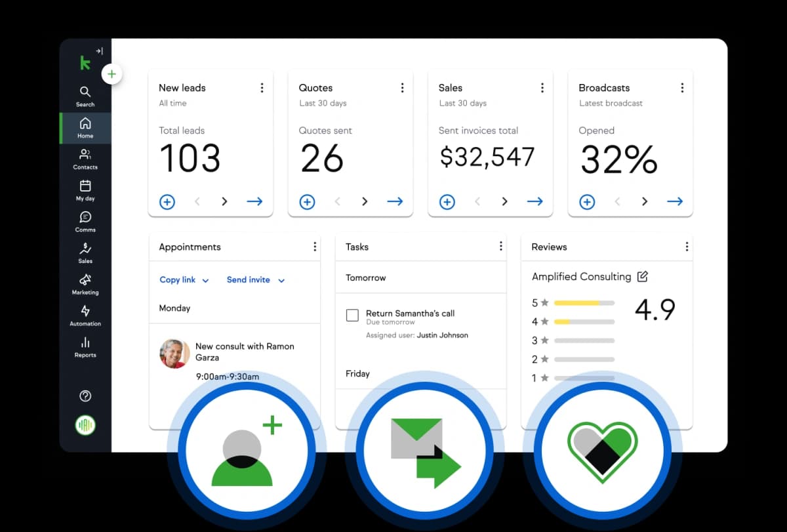Image resolution: width=787 pixels, height=532 pixels.
Task: Click the 4 star rating bar
Action: (x=584, y=322)
